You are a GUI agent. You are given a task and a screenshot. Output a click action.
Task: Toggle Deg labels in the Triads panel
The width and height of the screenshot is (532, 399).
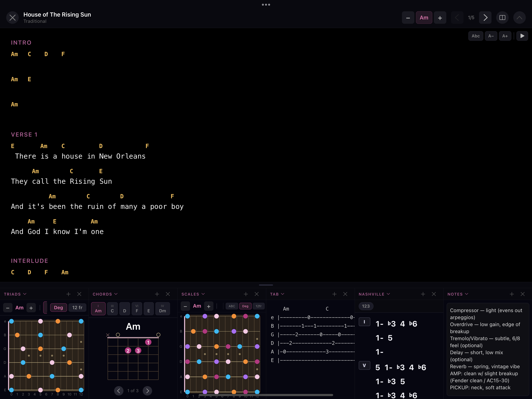coord(58,308)
